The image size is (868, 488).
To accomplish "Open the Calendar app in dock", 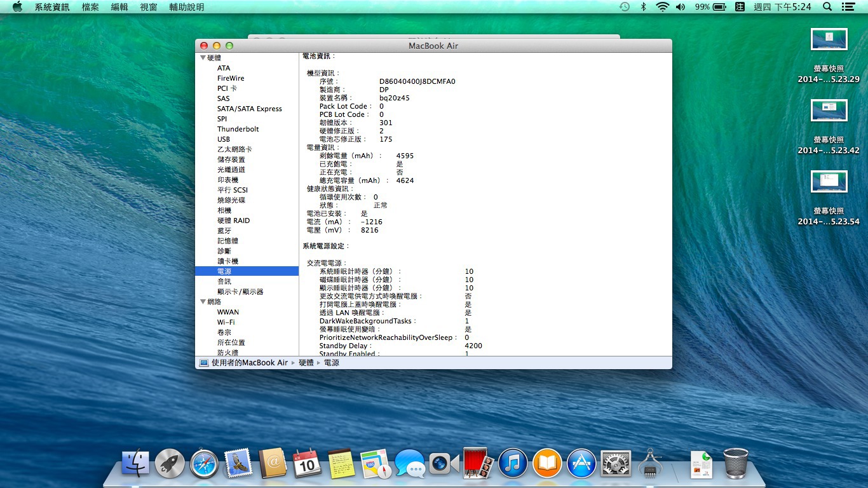I will point(307,464).
